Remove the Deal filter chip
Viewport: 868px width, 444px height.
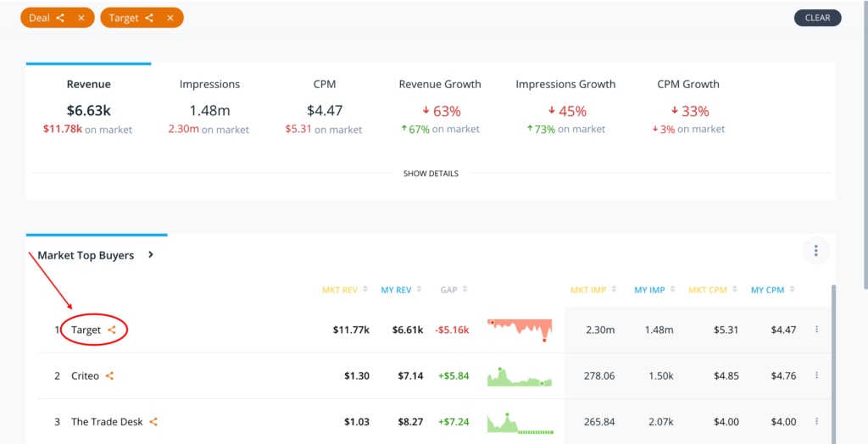pos(81,19)
